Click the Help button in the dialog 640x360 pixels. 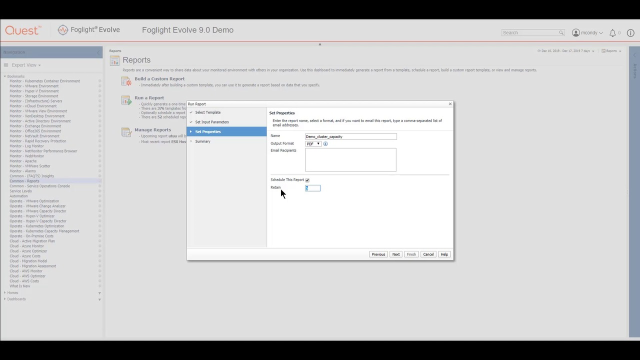(x=444, y=254)
